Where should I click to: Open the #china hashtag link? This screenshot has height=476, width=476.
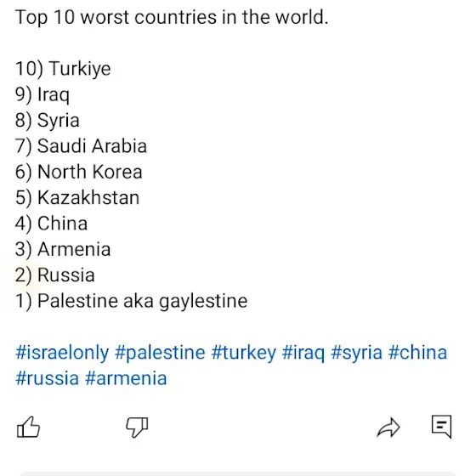[417, 353]
